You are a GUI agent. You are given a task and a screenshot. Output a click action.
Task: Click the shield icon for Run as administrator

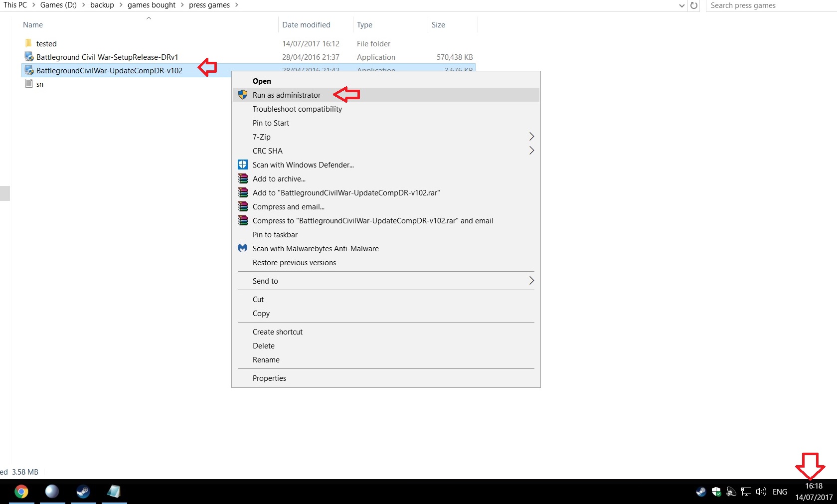[x=243, y=95]
